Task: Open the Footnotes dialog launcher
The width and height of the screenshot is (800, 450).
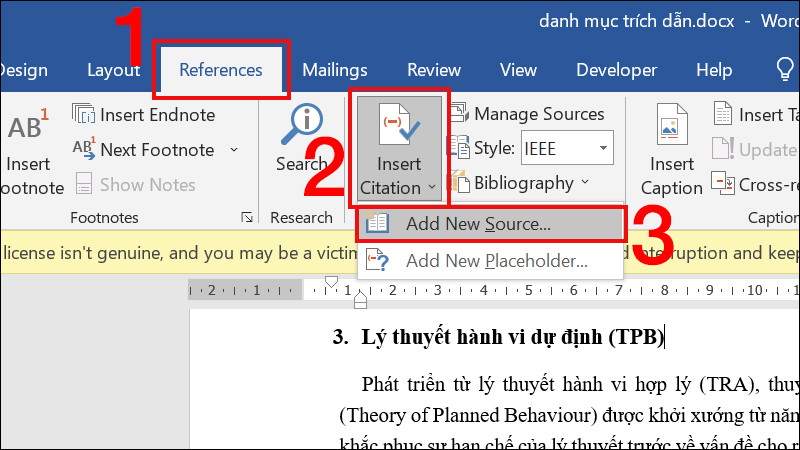Action: point(247,217)
